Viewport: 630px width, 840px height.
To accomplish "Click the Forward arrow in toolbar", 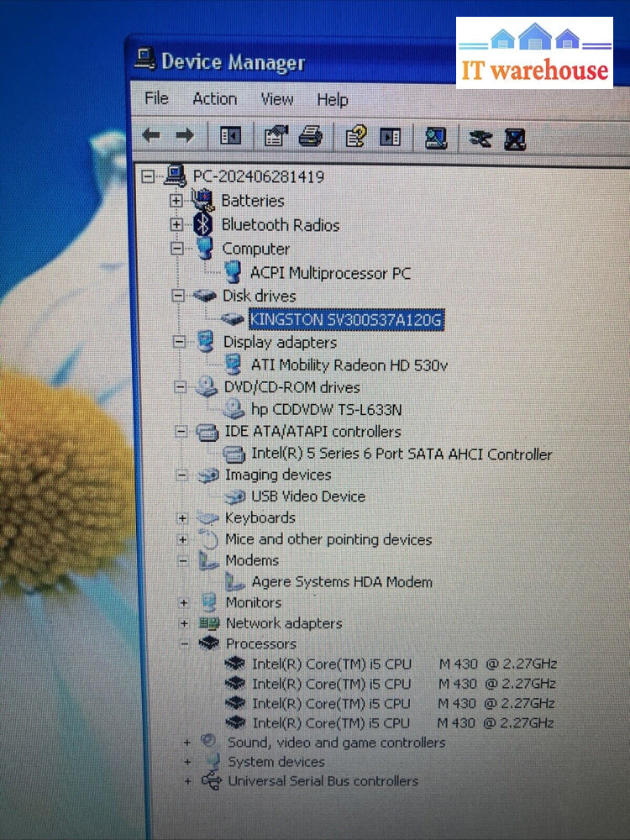I will [x=184, y=135].
